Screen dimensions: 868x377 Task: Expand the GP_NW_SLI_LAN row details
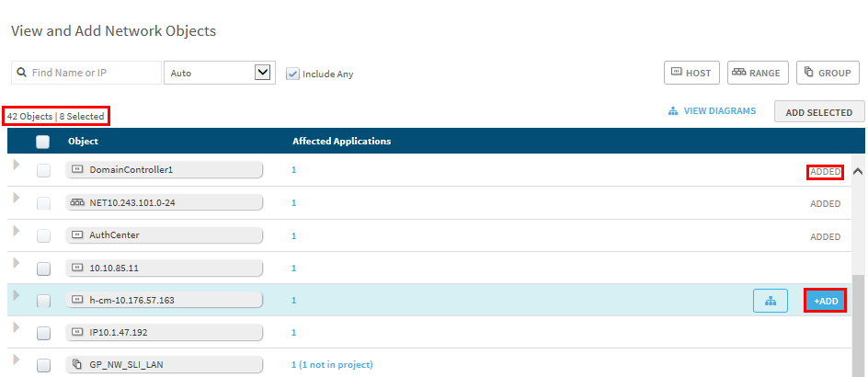pos(16,360)
